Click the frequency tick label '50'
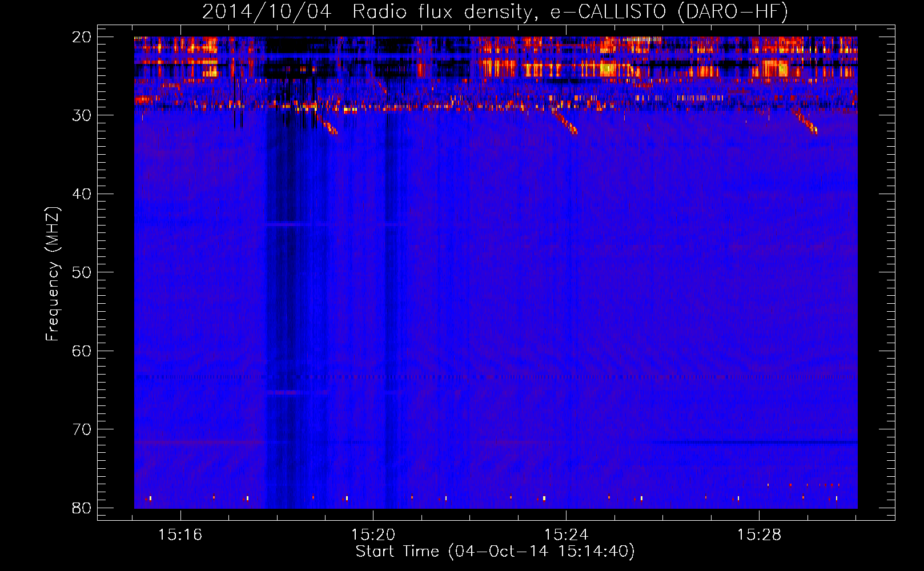 pyautogui.click(x=82, y=272)
